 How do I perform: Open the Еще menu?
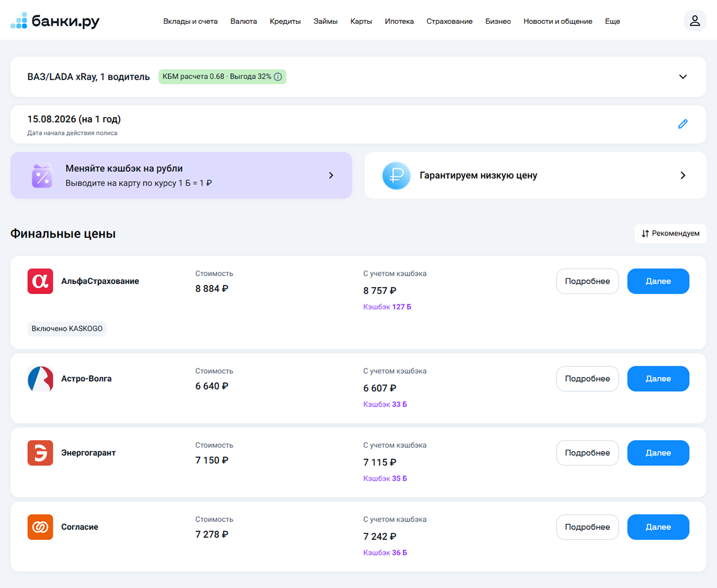tap(612, 22)
